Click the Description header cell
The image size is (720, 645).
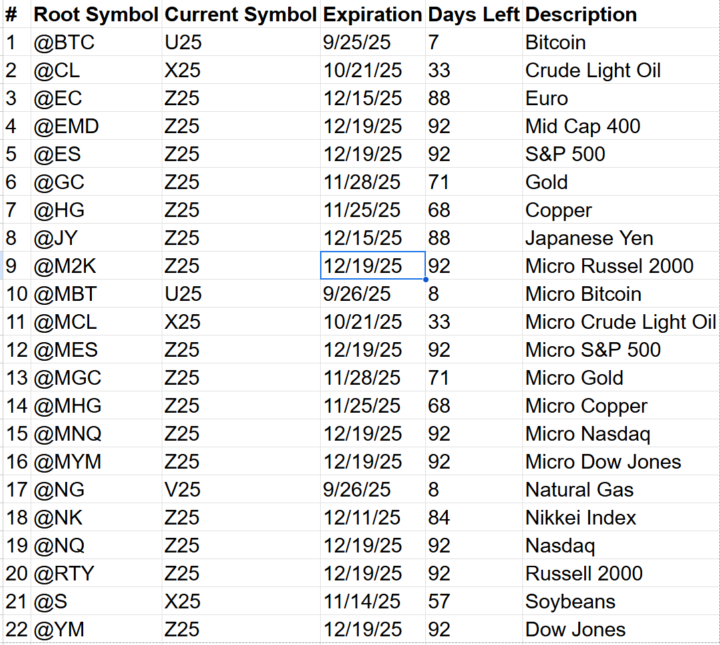click(x=621, y=14)
